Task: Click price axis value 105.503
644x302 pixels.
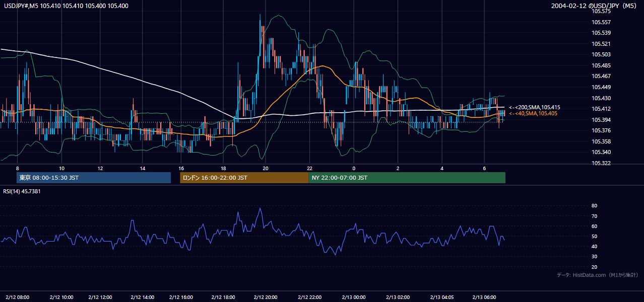Action: (x=601, y=54)
